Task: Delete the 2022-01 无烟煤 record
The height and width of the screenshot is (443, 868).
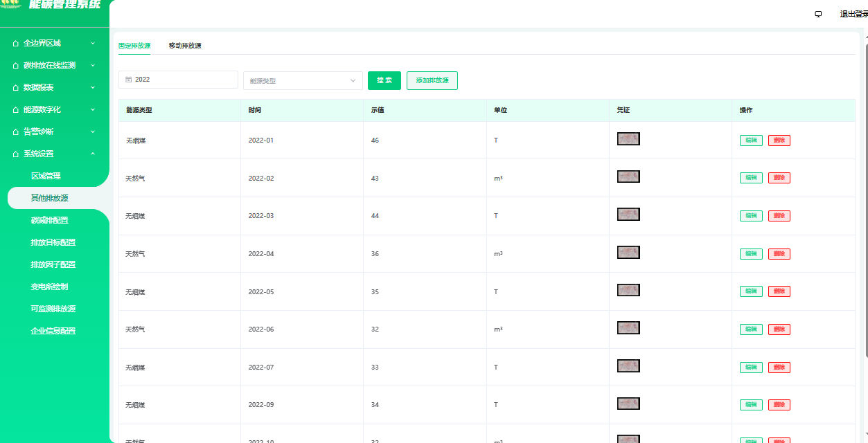Action: coord(779,141)
